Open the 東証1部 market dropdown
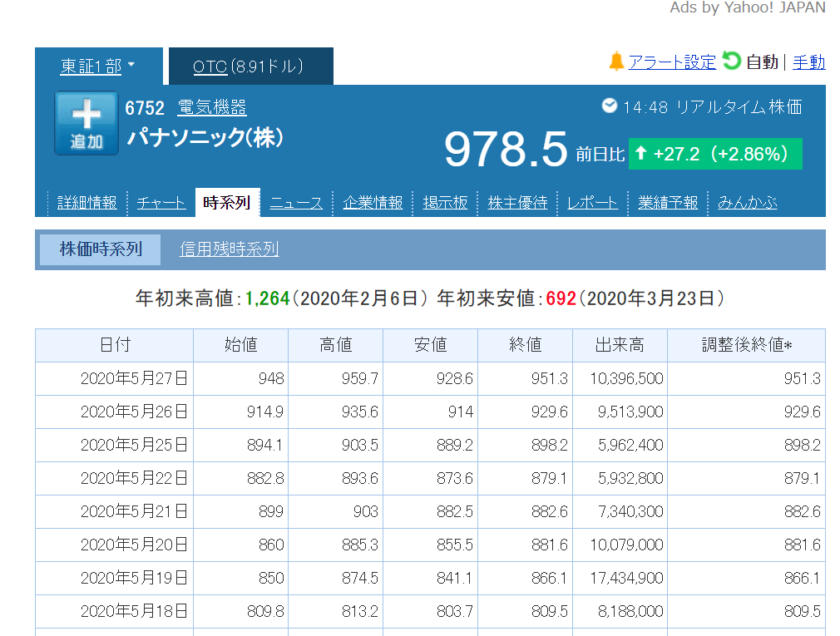This screenshot has width=840, height=636. [97, 66]
